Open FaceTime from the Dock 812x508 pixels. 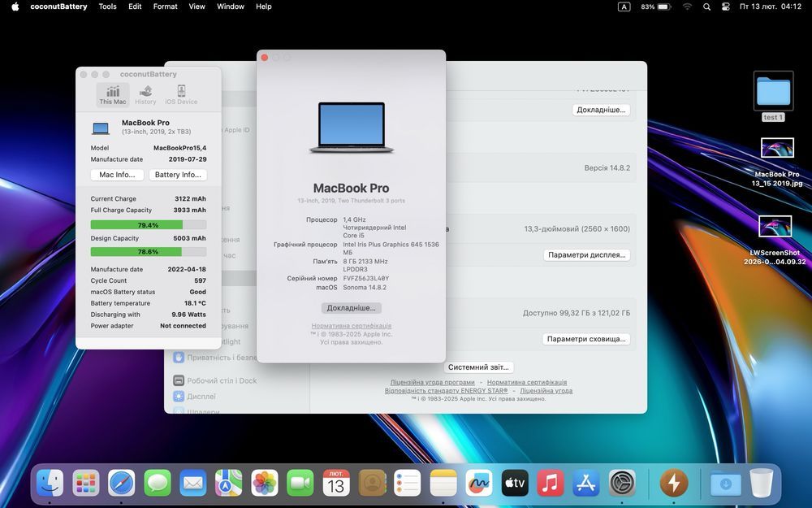(300, 483)
